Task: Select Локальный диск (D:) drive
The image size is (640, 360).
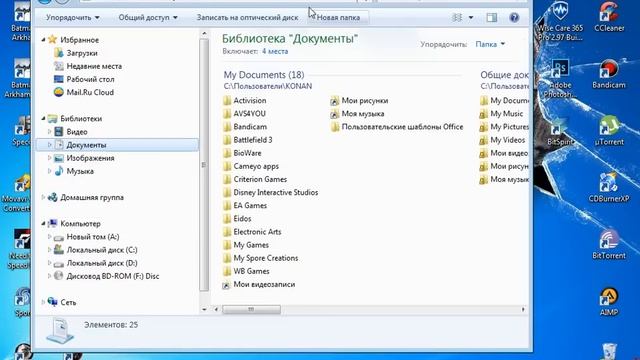Action: 96,263
